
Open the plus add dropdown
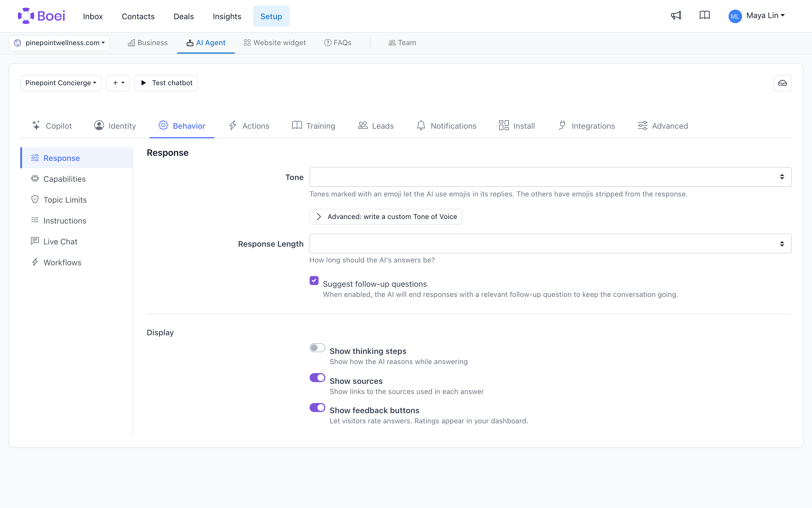point(118,83)
